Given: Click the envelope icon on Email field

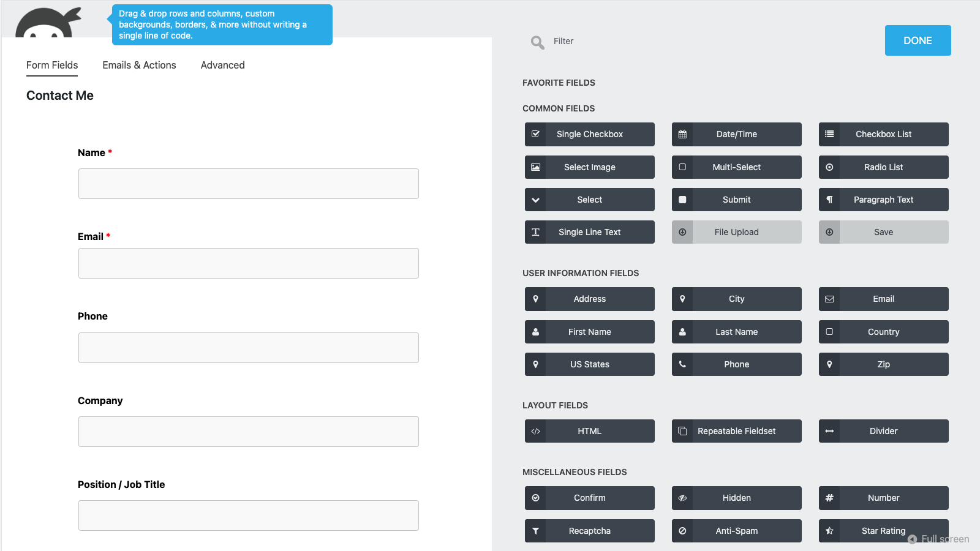Looking at the screenshot, I should pos(829,299).
